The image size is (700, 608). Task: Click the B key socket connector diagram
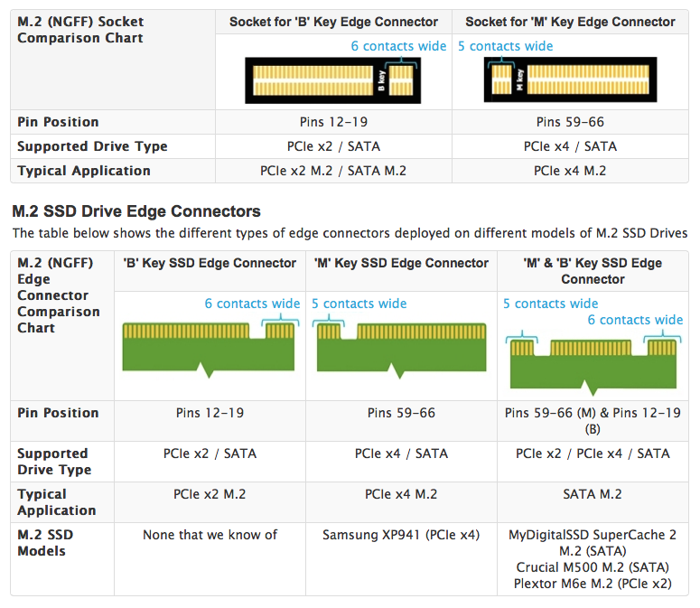[332, 80]
